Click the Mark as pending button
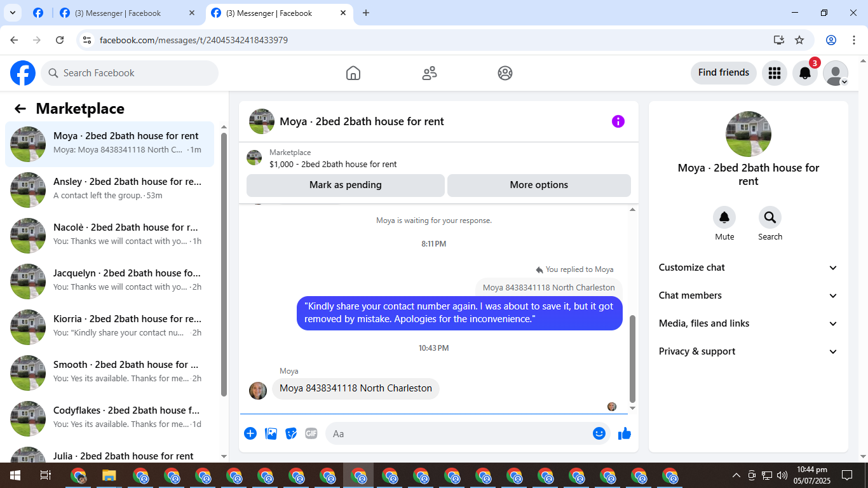The image size is (868, 488). pyautogui.click(x=346, y=185)
